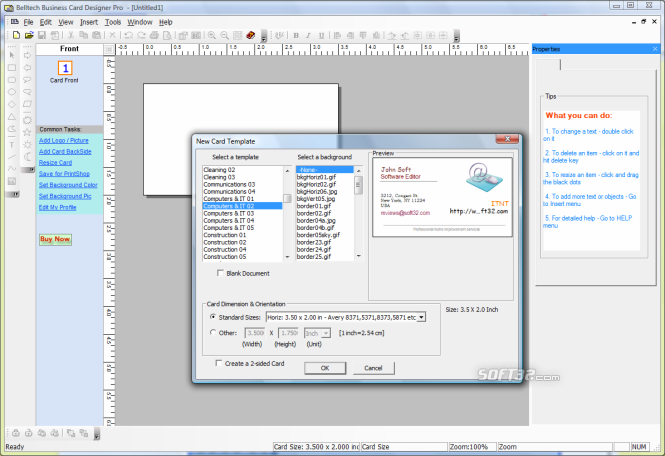Click the background list scrollbar thumb

(x=358, y=185)
